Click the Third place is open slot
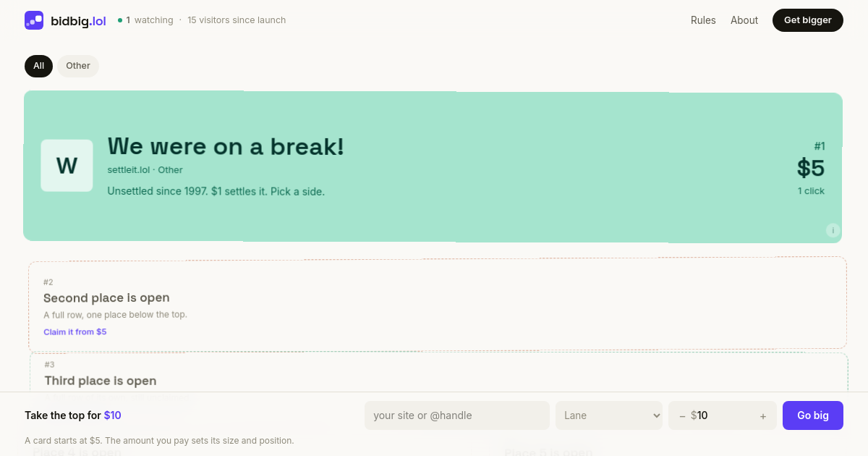The height and width of the screenshot is (456, 868). (x=439, y=372)
